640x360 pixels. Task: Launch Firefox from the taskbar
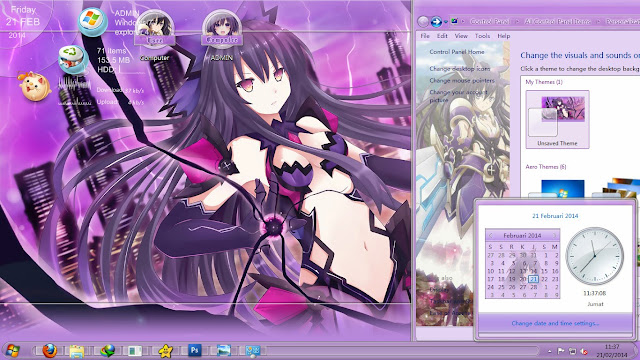click(49, 351)
